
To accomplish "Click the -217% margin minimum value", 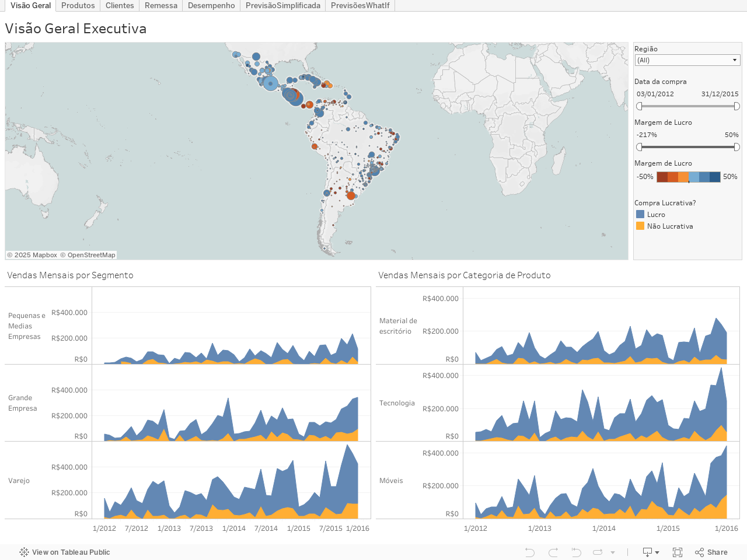I will [x=647, y=135].
